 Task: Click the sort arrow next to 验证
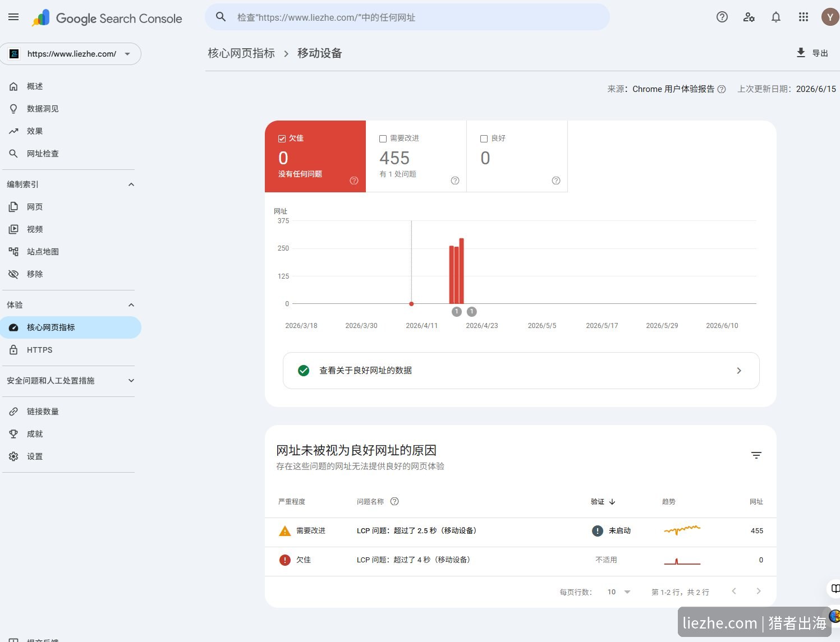(x=612, y=502)
